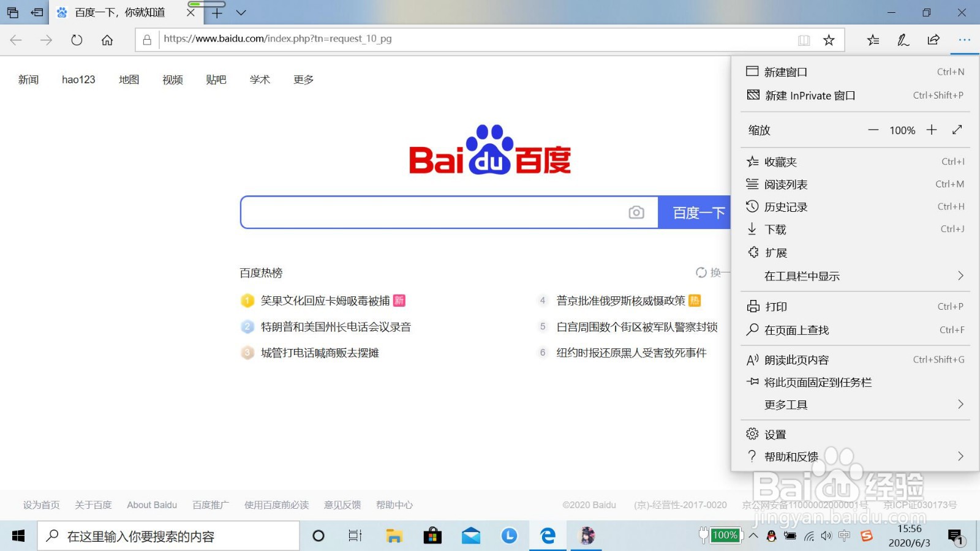Click the Add notes pen icon
This screenshot has width=980, height=551.
point(903,40)
